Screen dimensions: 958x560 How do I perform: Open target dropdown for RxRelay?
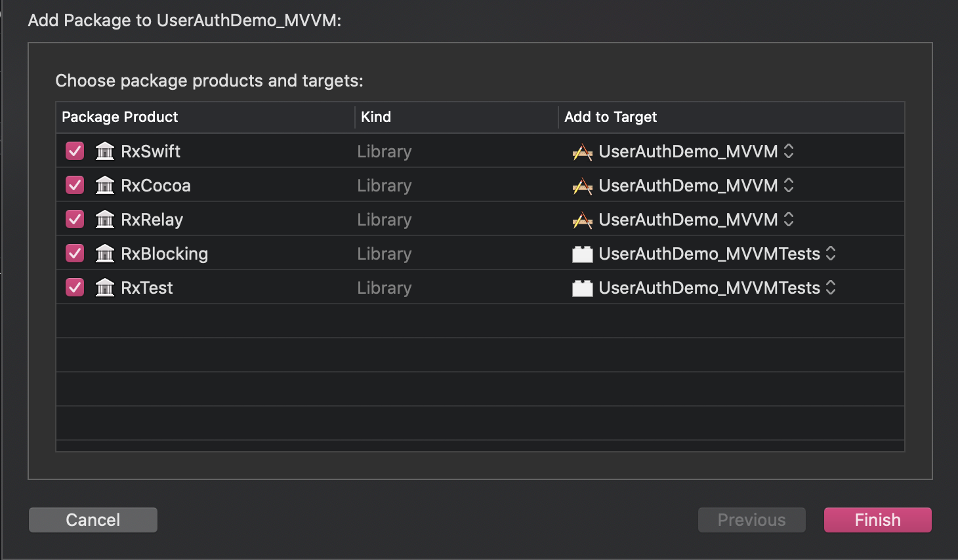pyautogui.click(x=789, y=220)
